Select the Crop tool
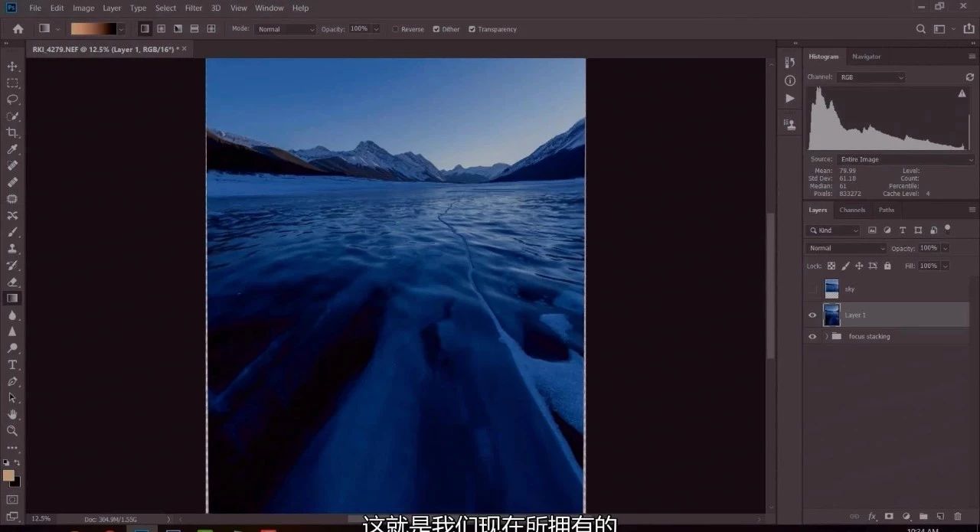Screen dimensions: 980x532 pos(12,132)
